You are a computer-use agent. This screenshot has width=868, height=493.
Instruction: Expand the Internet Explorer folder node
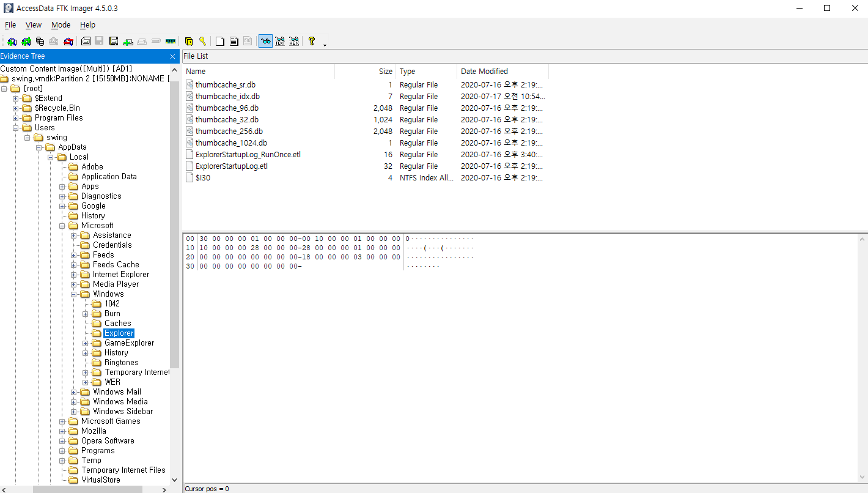(74, 274)
